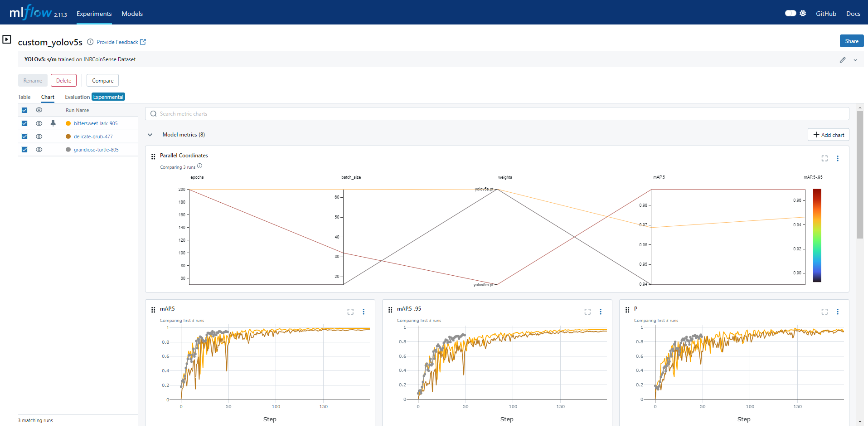The height and width of the screenshot is (429, 868).
Task: Toggle visibility of all runs eye icon
Action: 39,110
